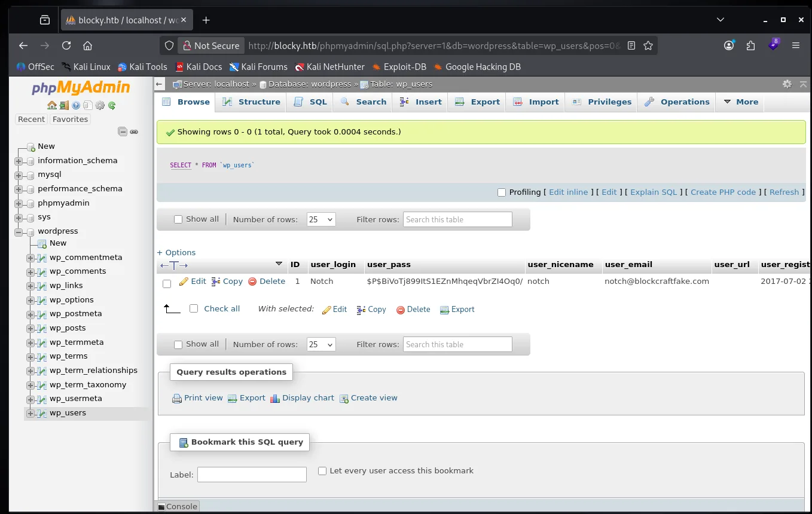Tick upper Show all checkbox
This screenshot has height=514, width=812.
point(178,219)
